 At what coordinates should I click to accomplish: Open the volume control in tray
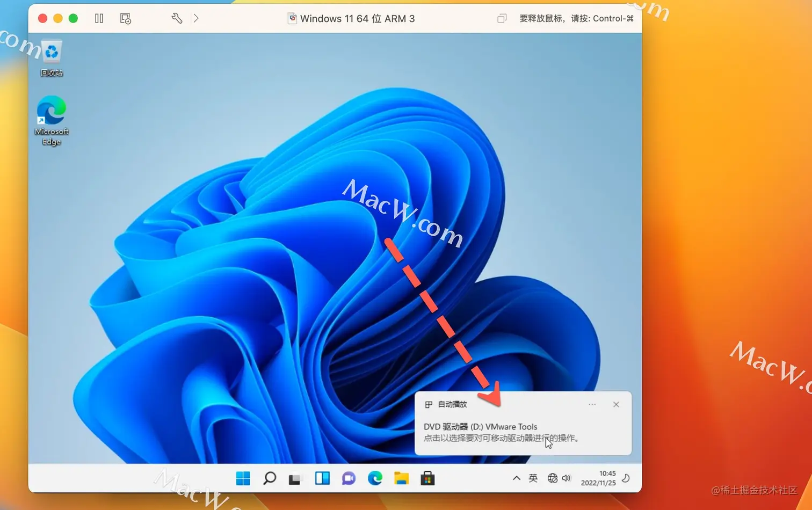[566, 478]
